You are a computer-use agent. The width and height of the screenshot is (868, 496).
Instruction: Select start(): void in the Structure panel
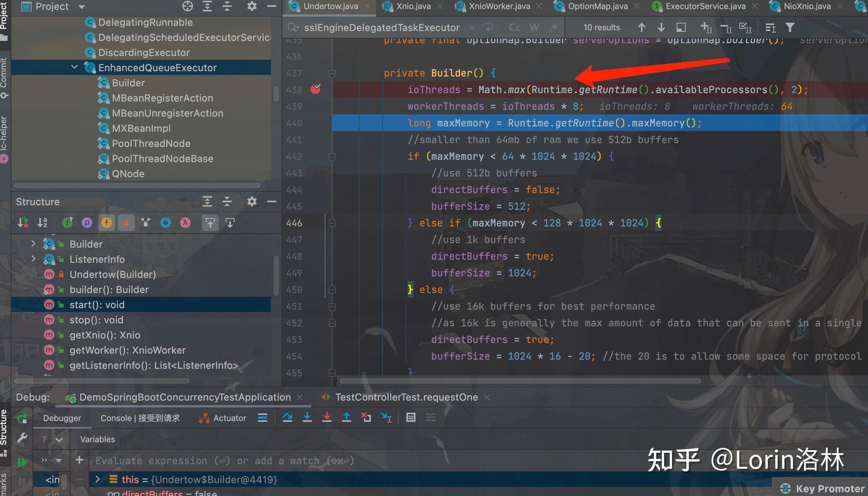97,304
